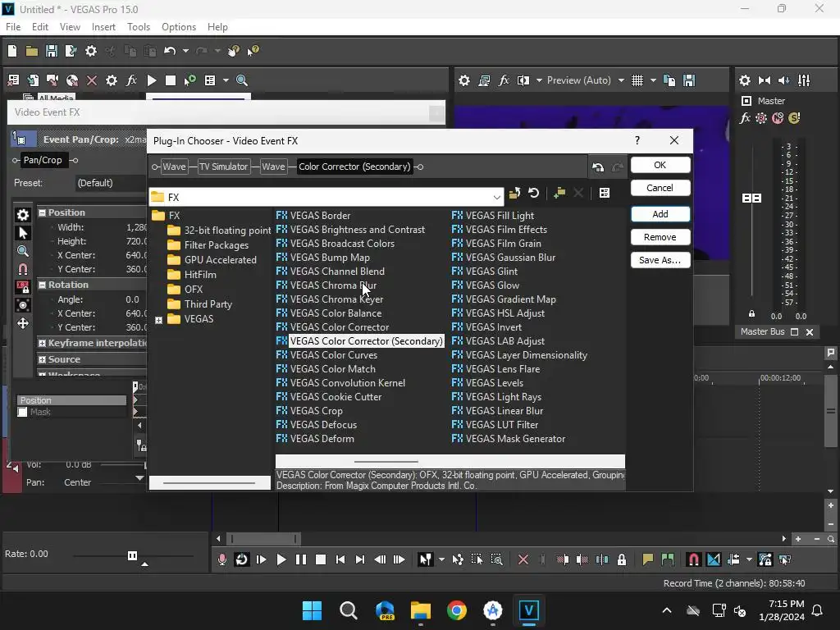Image resolution: width=840 pixels, height=630 pixels.
Task: Start playback with transport Play button
Action: (281, 559)
